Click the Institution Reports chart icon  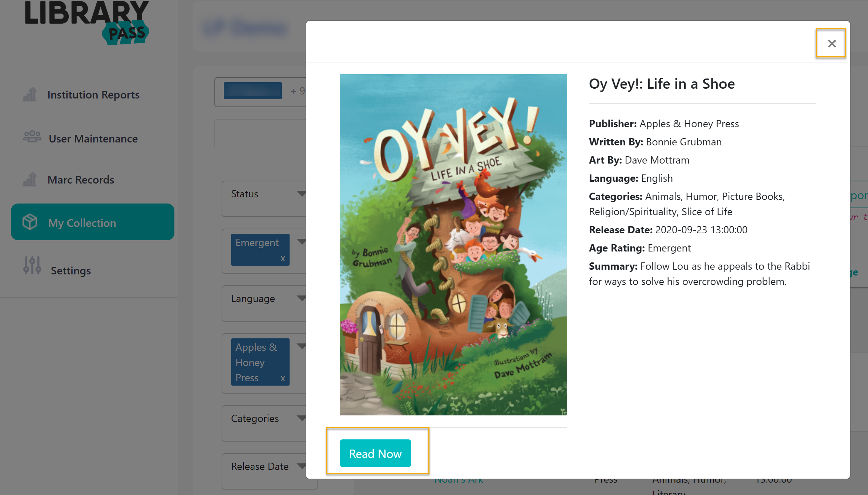pyautogui.click(x=30, y=94)
